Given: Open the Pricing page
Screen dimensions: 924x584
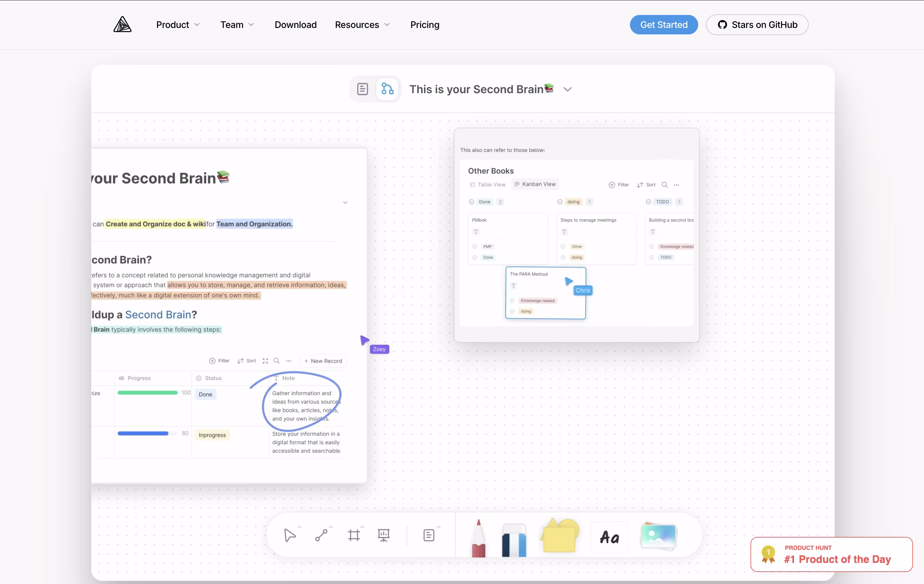Looking at the screenshot, I should [x=424, y=25].
